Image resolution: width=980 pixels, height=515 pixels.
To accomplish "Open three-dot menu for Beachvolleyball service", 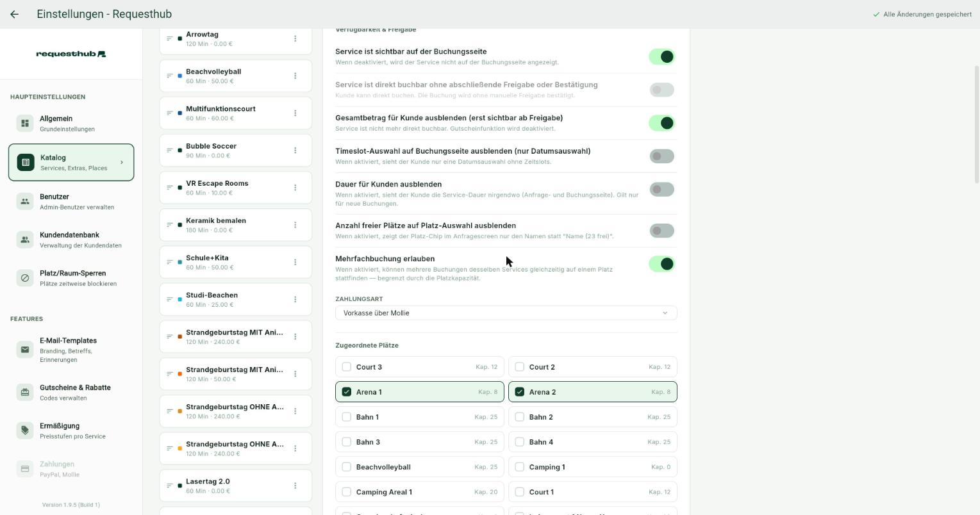I will (x=295, y=76).
